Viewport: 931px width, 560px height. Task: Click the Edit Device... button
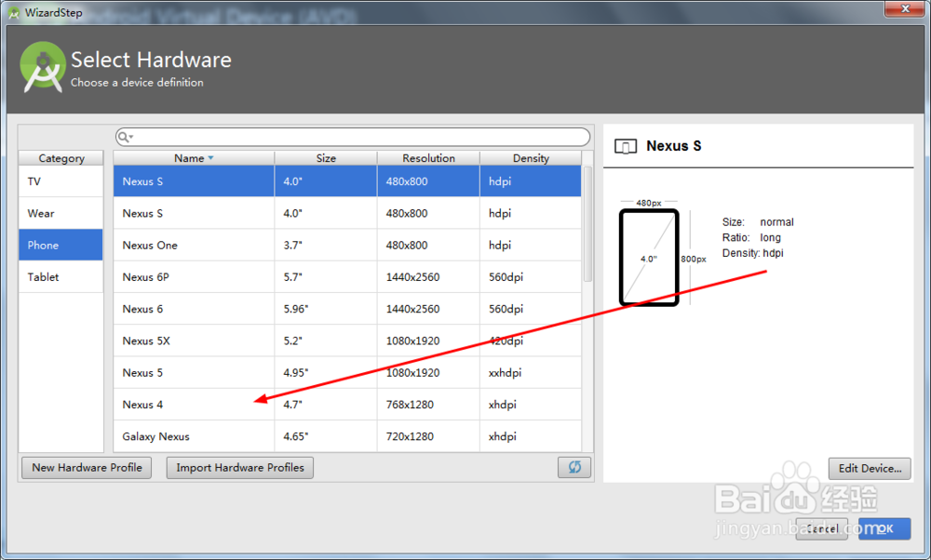point(870,468)
